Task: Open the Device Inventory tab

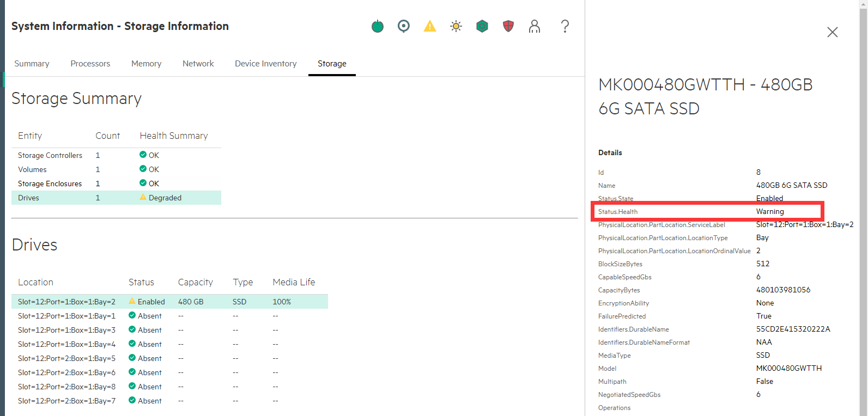Action: (266, 64)
